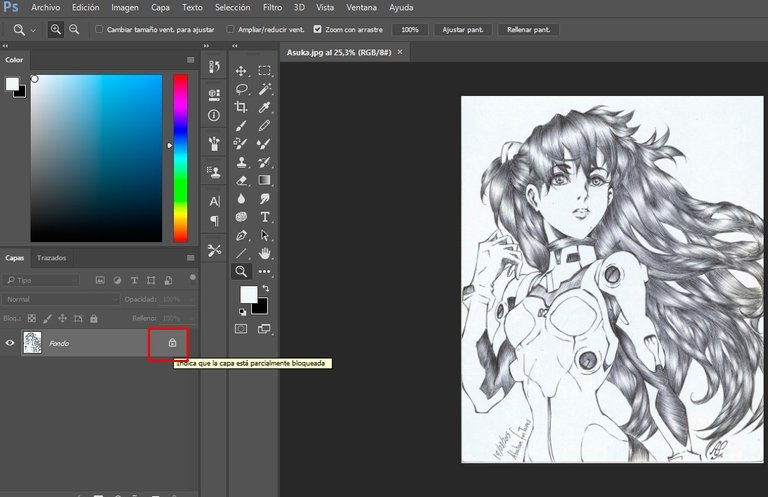This screenshot has height=497, width=768.
Task: Click the rainbow hue slider strip
Action: point(180,158)
